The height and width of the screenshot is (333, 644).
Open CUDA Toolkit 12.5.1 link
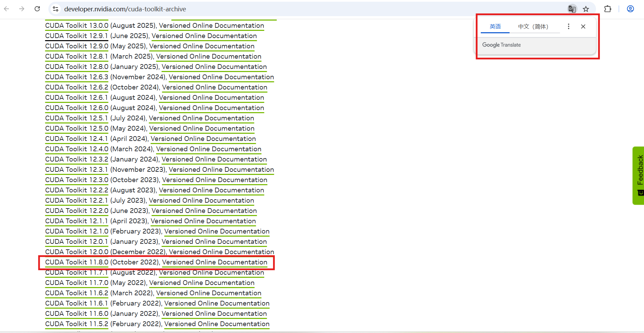(77, 118)
